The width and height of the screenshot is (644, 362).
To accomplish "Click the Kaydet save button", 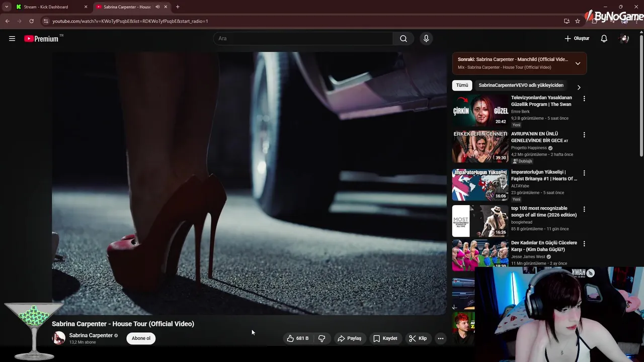I will (x=385, y=338).
